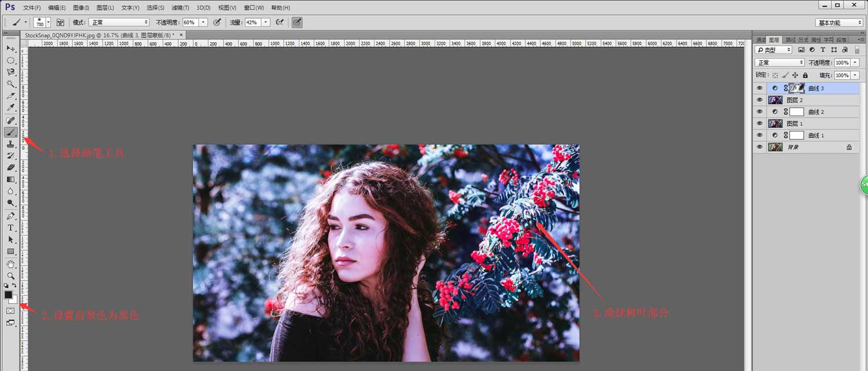Hide the 曲线 2 layer
The image size is (868, 371).
(x=760, y=112)
